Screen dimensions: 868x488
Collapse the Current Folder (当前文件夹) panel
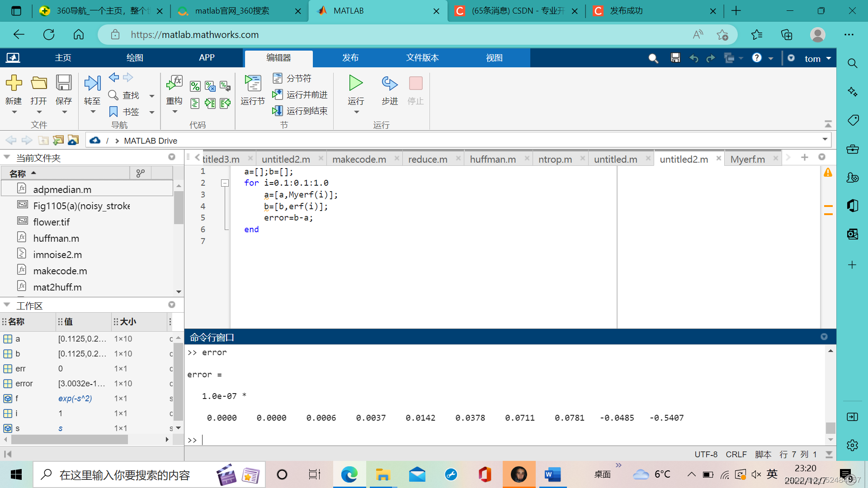click(x=7, y=157)
